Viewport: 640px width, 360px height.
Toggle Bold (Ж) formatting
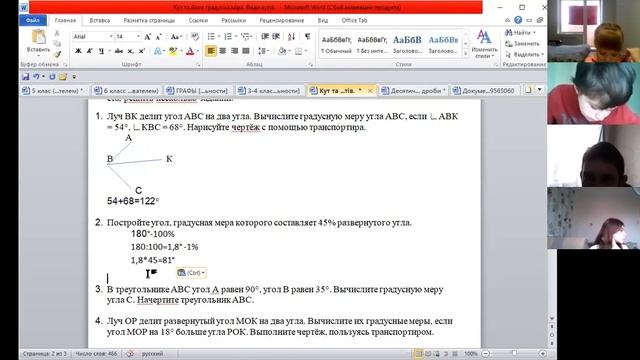[x=78, y=51]
